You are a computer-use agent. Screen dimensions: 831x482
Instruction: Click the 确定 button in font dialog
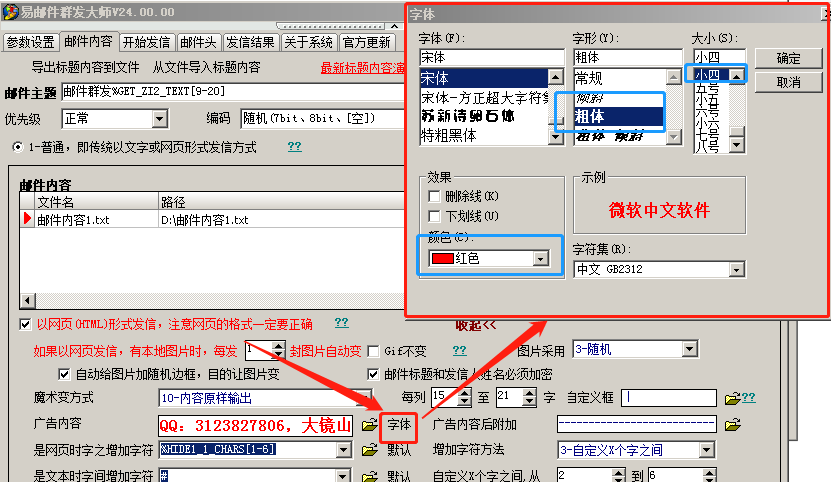788,58
